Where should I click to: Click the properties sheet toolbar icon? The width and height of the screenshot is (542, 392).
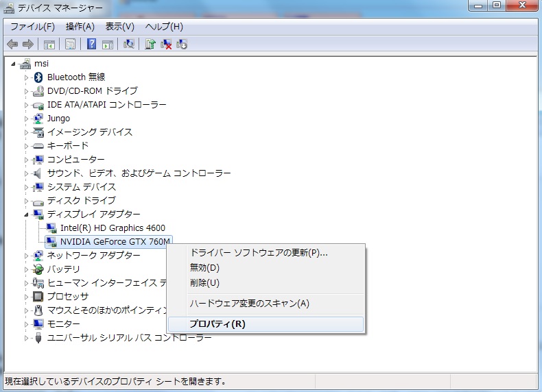70,45
